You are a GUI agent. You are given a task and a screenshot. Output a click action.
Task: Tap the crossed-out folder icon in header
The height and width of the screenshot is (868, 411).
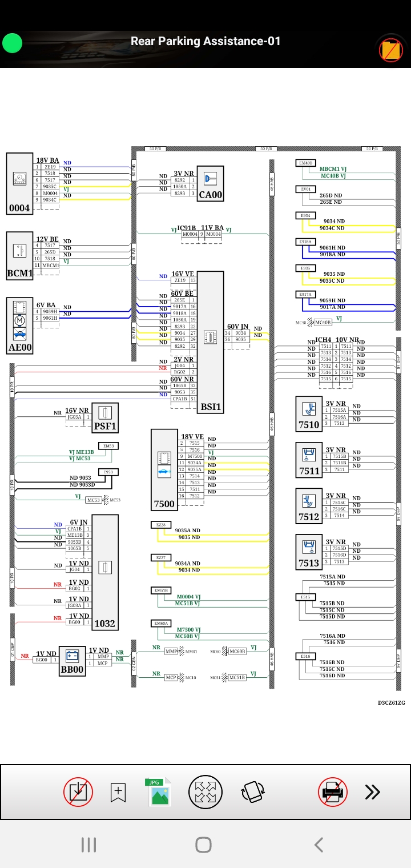391,50
